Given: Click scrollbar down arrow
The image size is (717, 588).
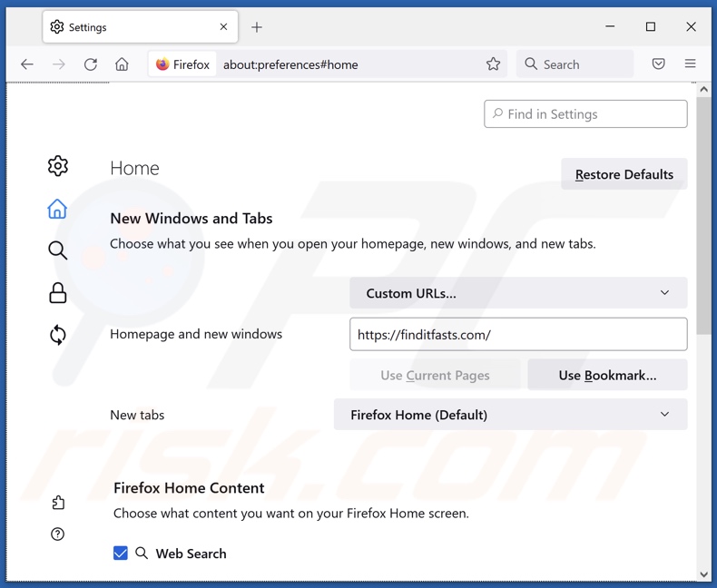Looking at the screenshot, I should (x=703, y=574).
